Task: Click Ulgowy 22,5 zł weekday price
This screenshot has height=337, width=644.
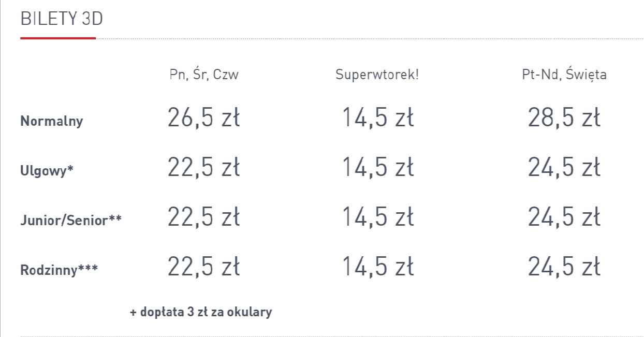Action: click(204, 167)
